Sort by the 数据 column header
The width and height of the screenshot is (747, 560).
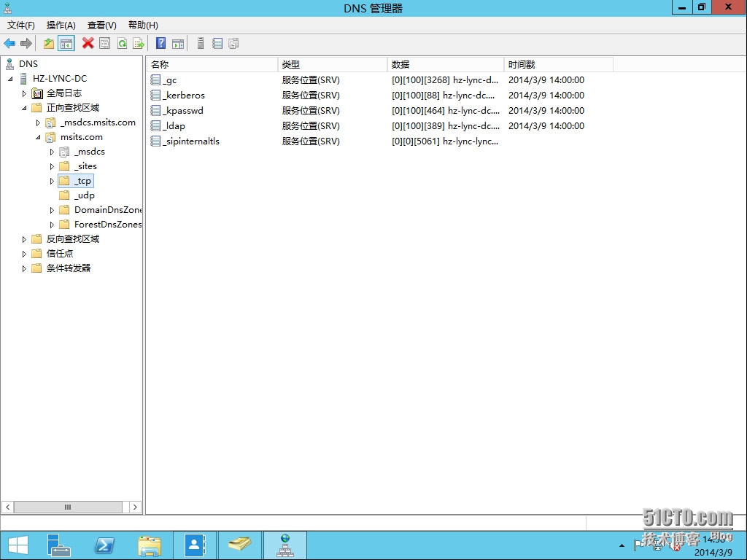click(x=446, y=64)
